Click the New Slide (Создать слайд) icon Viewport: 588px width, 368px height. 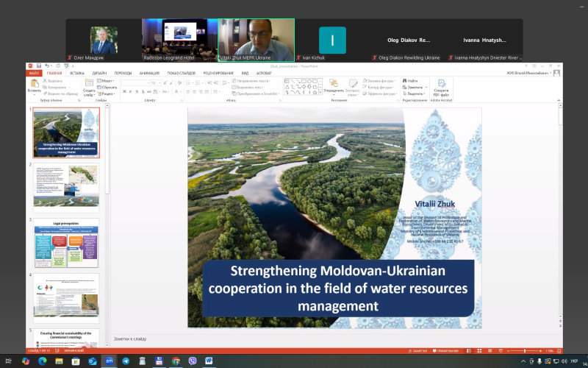(x=89, y=82)
